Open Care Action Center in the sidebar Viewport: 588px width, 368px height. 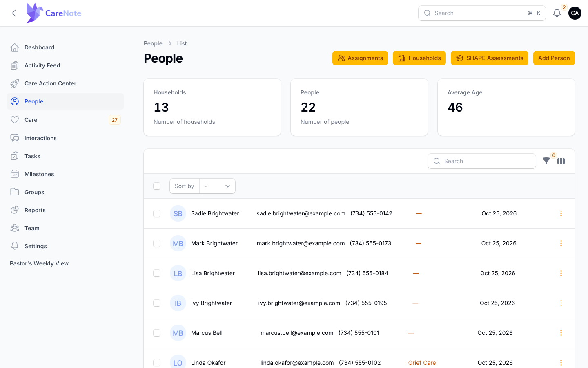[x=65, y=83]
